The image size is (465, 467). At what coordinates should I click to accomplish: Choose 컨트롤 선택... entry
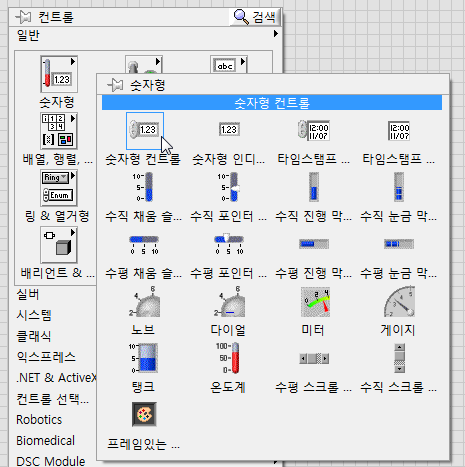tap(53, 399)
